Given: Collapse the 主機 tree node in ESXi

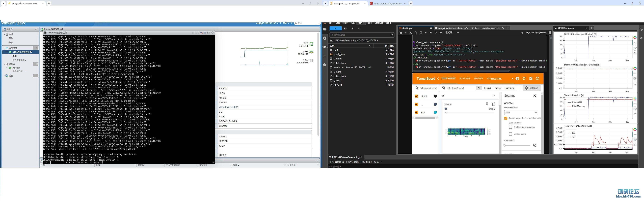Looking at the screenshot, I should 4,34.
